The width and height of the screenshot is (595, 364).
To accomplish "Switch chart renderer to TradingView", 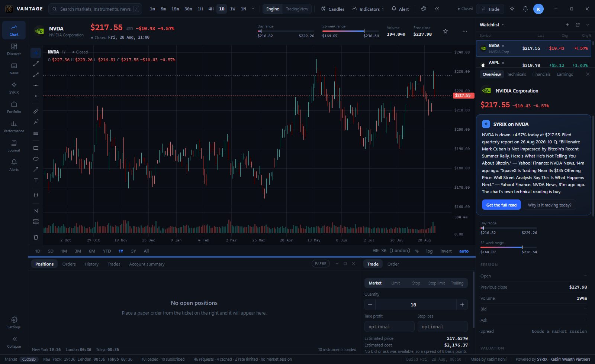I will (297, 9).
